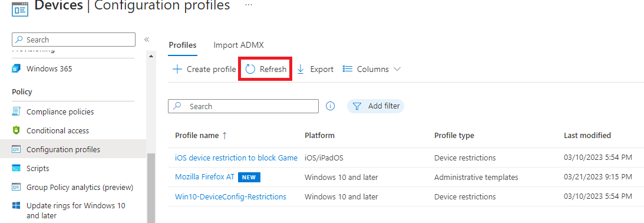Screen dimensions: 644x223
Task: Click the Conditional access shield icon
Action: tap(16, 130)
